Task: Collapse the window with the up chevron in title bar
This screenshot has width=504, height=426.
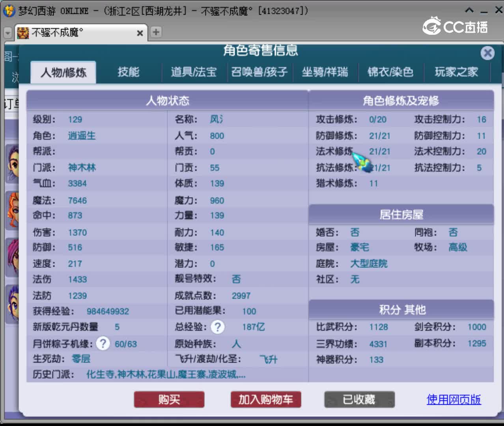Action: pyautogui.click(x=469, y=10)
